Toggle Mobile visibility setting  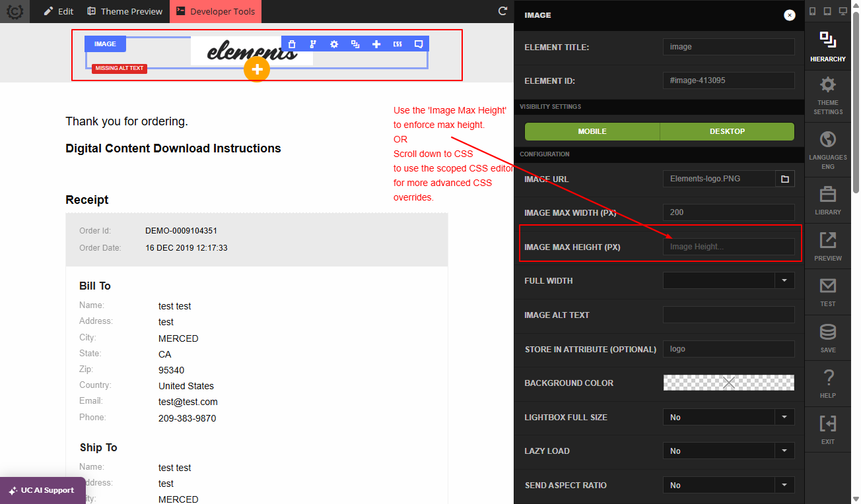tap(592, 131)
